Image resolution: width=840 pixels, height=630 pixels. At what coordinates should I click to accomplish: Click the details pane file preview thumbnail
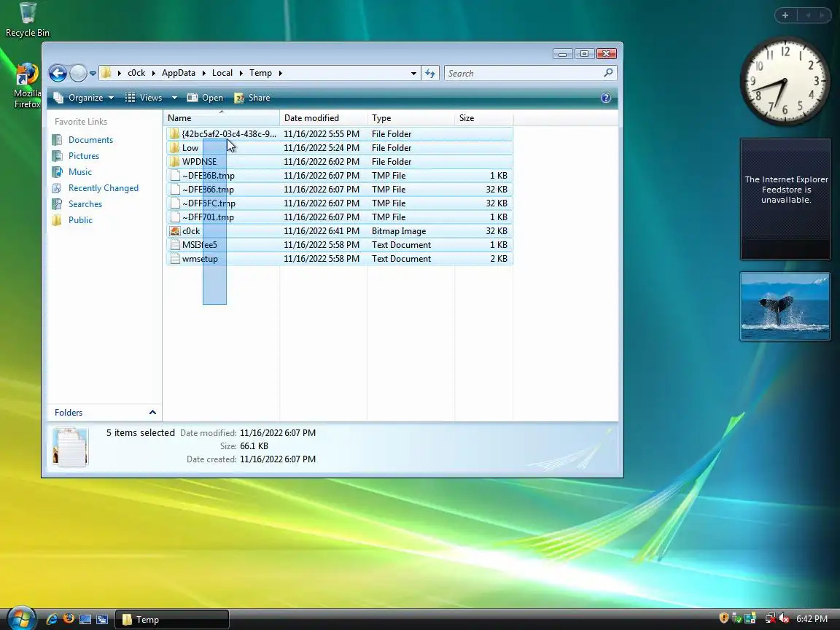(x=70, y=447)
